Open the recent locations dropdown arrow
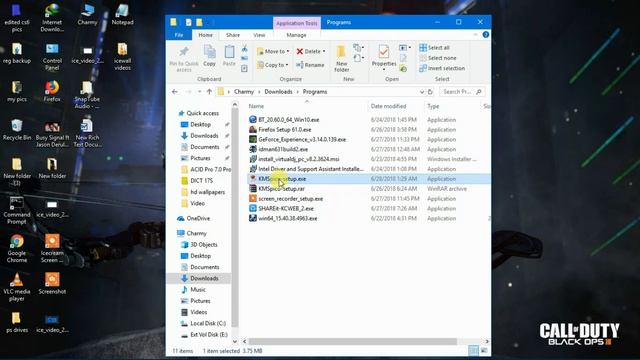 pos(200,92)
